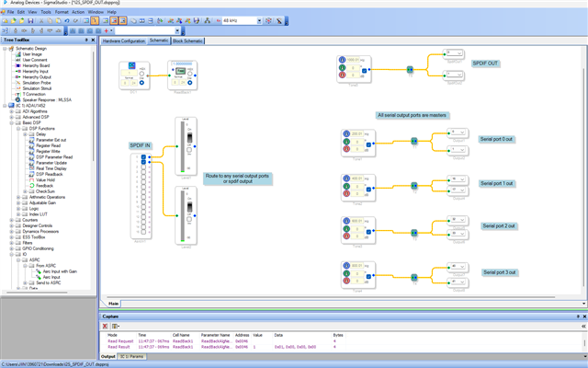Click the Level2 block slider handle
The width and height of the screenshot is (588, 368).
tap(189, 207)
